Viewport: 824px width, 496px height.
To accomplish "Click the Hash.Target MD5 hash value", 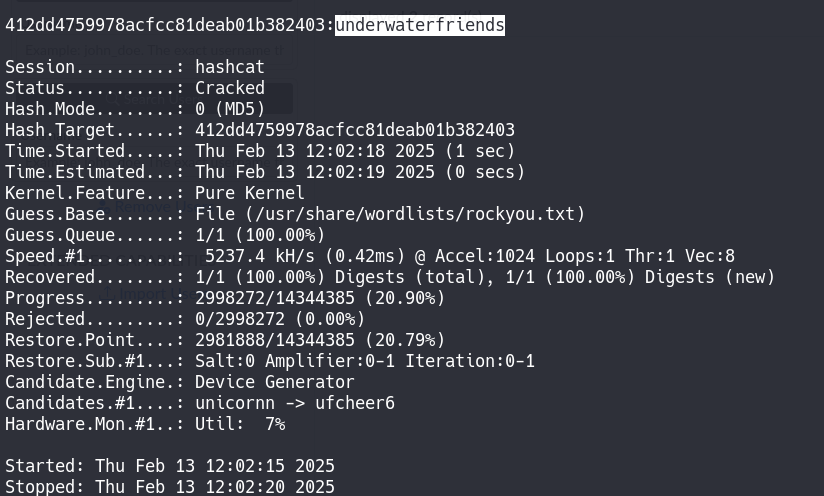I will (354, 130).
